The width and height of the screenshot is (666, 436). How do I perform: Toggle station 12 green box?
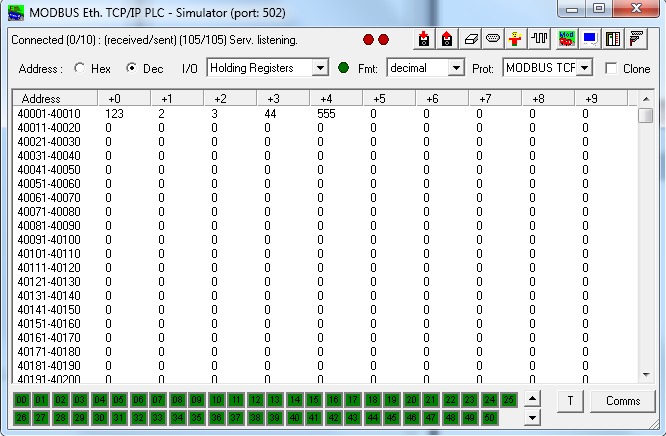tap(255, 400)
